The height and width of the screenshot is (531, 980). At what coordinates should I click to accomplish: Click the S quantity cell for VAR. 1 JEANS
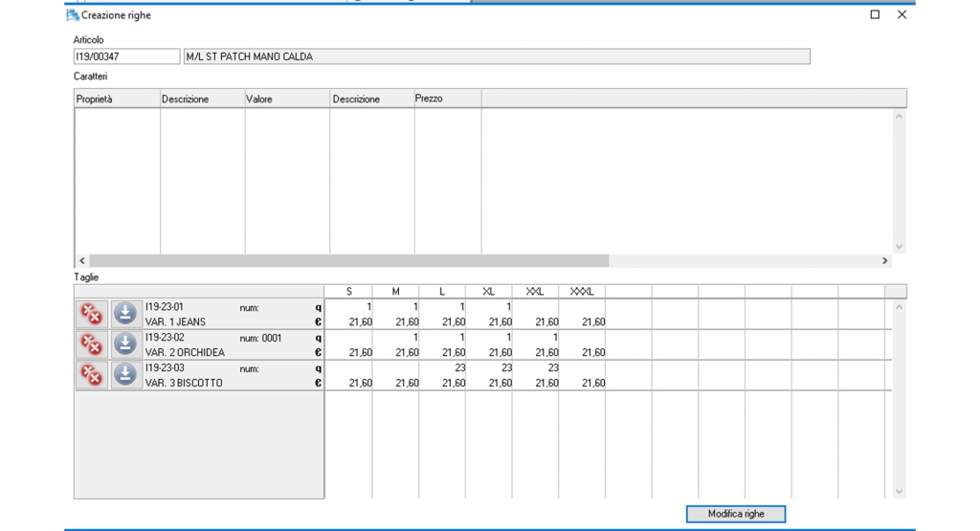coord(348,307)
